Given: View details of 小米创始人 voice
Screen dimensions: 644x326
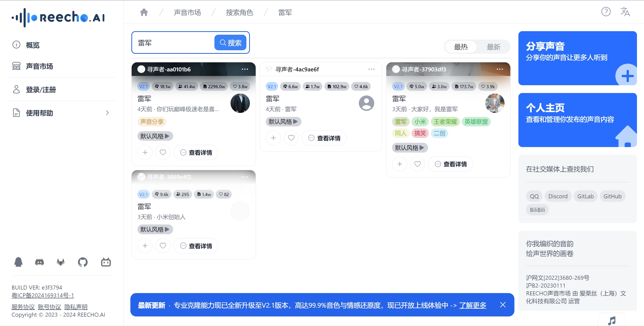Looking at the screenshot, I should pos(196,246).
